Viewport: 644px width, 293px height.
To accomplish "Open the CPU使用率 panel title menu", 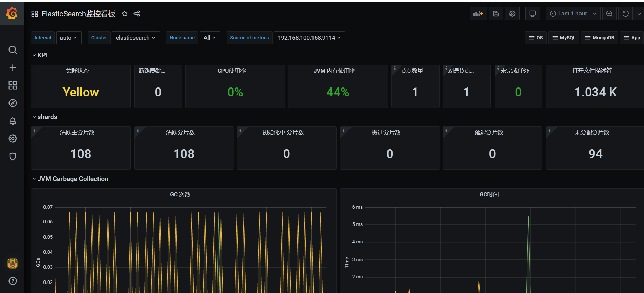I will [232, 71].
